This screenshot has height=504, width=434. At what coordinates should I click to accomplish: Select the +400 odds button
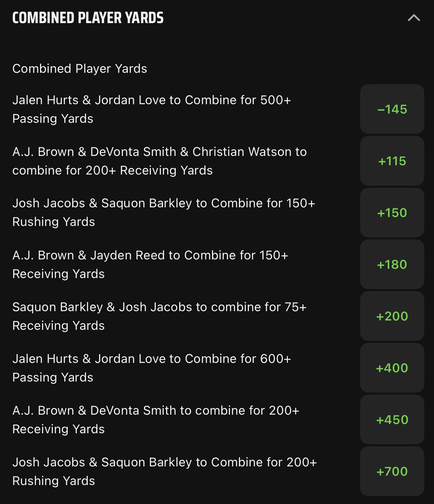392,368
